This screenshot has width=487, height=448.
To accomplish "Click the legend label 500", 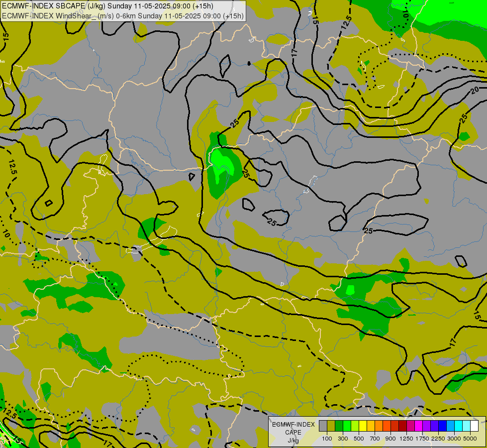I will click(x=359, y=439).
